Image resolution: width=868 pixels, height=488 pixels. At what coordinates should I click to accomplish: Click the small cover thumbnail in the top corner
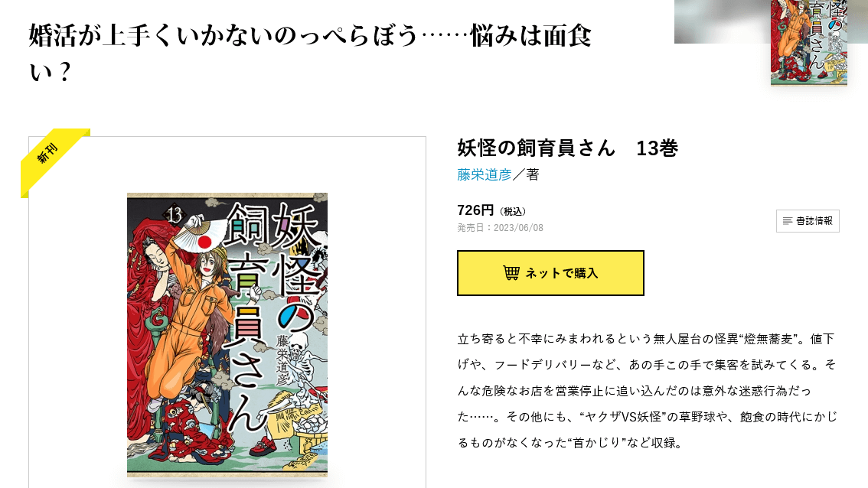pyautogui.click(x=809, y=43)
